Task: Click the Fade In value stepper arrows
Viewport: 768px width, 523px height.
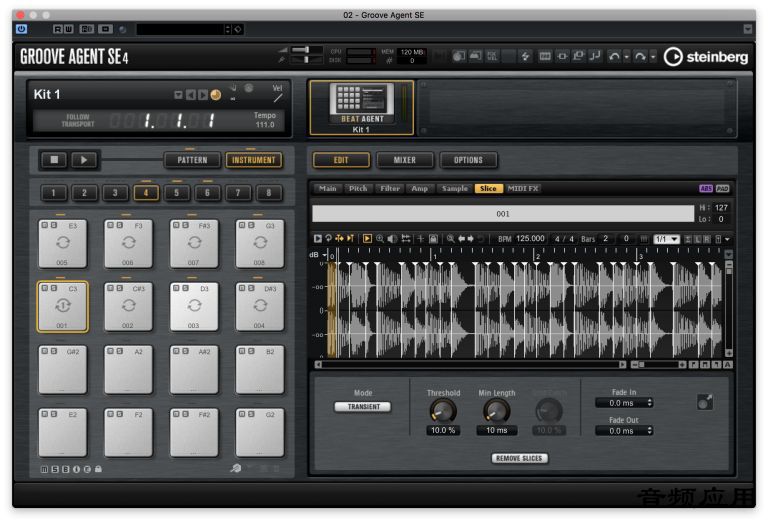Action: [x=649, y=403]
